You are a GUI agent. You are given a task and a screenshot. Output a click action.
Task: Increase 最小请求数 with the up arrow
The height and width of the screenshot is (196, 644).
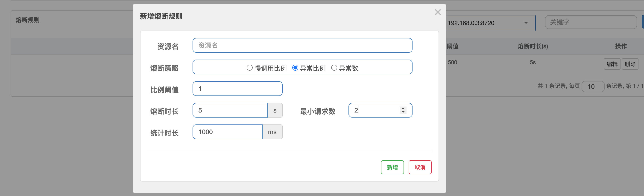click(403, 108)
